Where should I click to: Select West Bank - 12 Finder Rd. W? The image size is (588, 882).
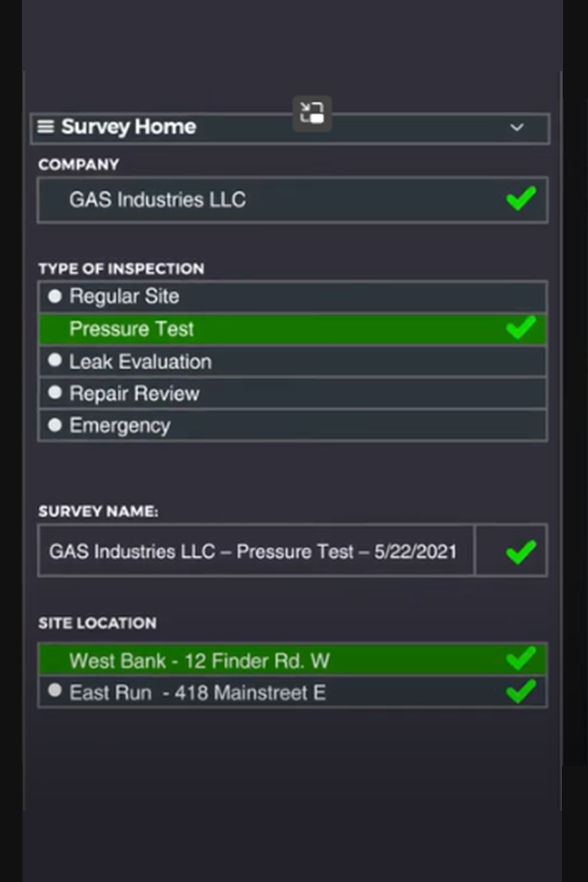[293, 660]
